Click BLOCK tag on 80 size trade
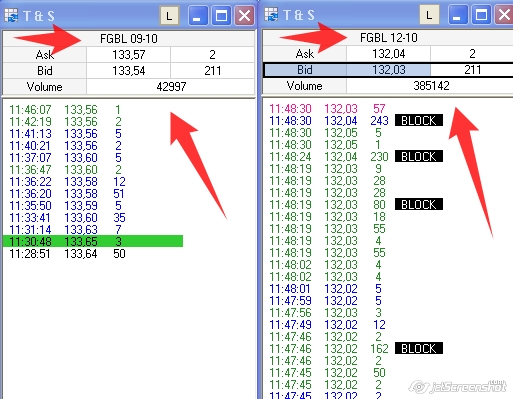 419,204
